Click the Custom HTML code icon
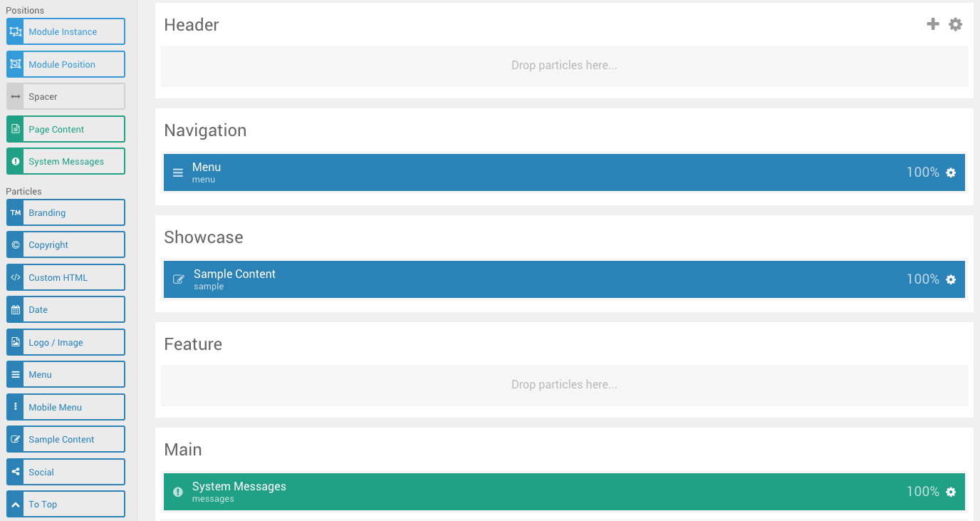 tap(15, 277)
